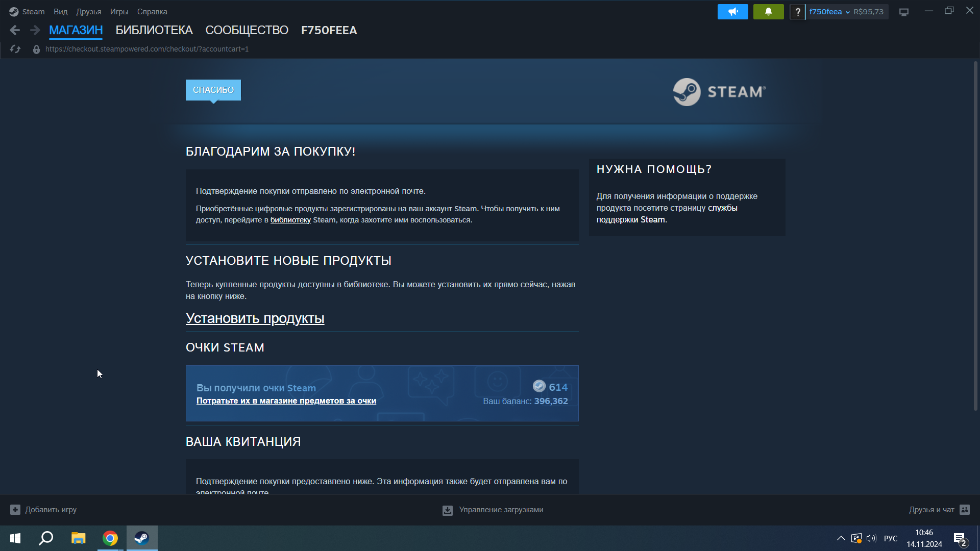980x551 pixels.
Task: Click the forward navigation arrow
Action: 35,31
